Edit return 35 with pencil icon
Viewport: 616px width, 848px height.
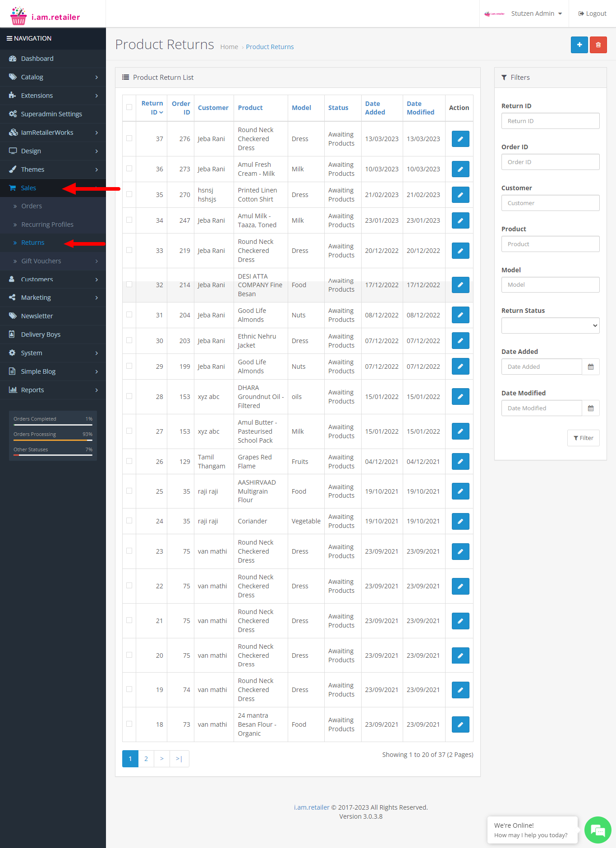click(460, 195)
